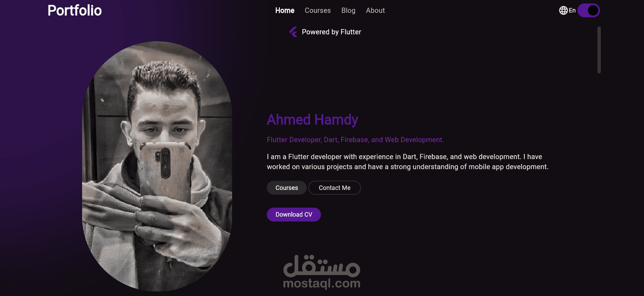Open Courses in the top navigation
This screenshot has width=644, height=296.
pos(318,10)
